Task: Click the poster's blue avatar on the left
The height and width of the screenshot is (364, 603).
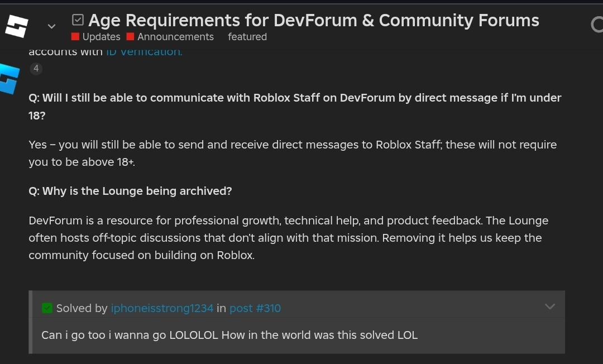Action: coord(8,78)
